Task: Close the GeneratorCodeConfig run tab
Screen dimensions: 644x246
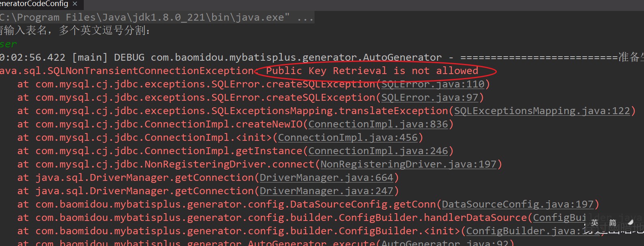Action: 75,4
